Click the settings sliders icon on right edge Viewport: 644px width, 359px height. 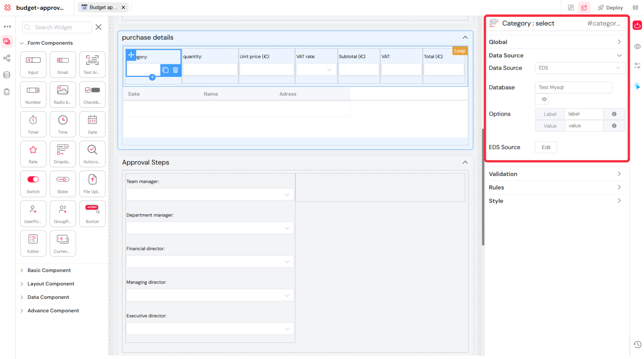[x=638, y=66]
